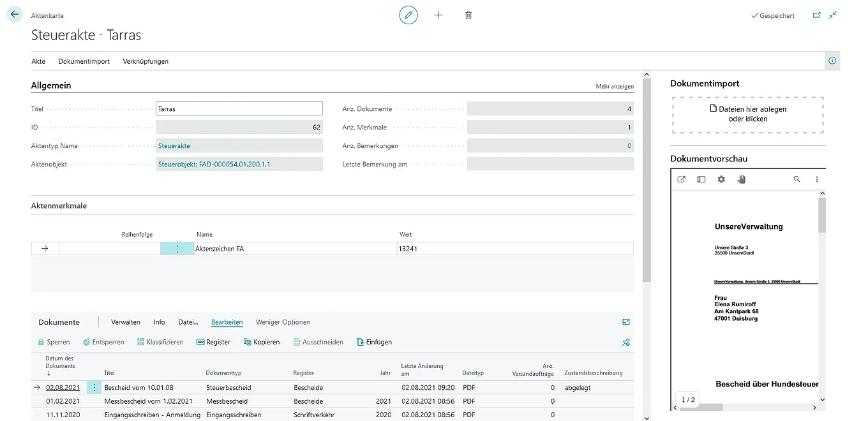Click the Titel input field
Screen dimensions: 868x421
tap(239, 109)
